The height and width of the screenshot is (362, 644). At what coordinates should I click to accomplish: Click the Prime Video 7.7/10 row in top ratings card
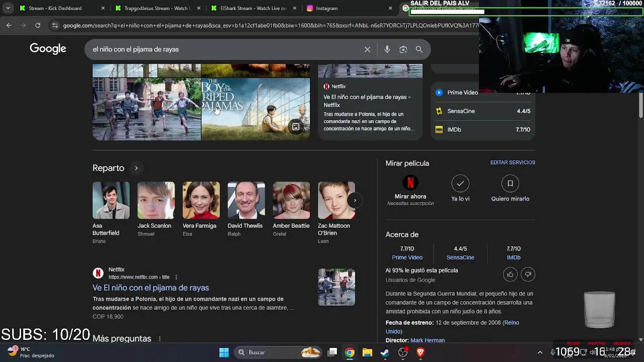click(483, 93)
